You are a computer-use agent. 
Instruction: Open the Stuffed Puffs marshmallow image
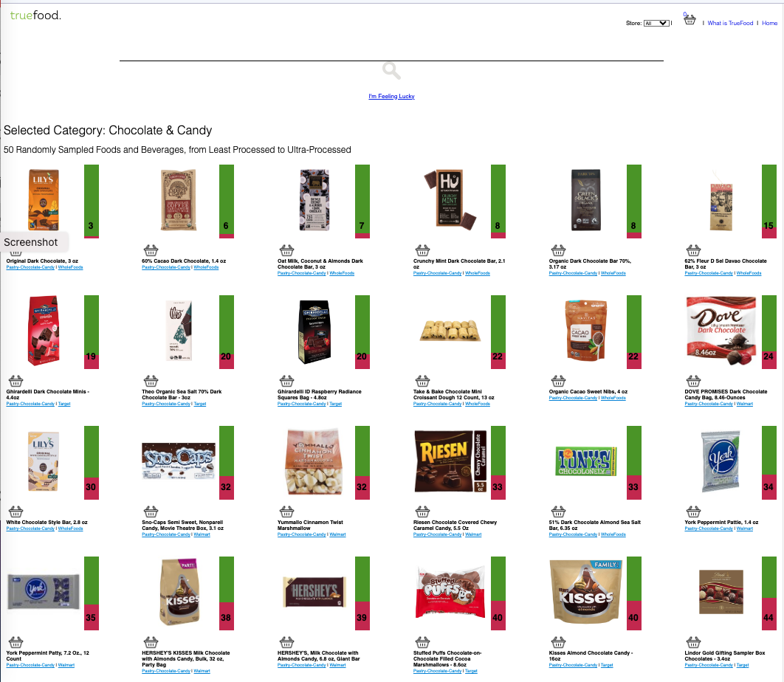(x=450, y=591)
